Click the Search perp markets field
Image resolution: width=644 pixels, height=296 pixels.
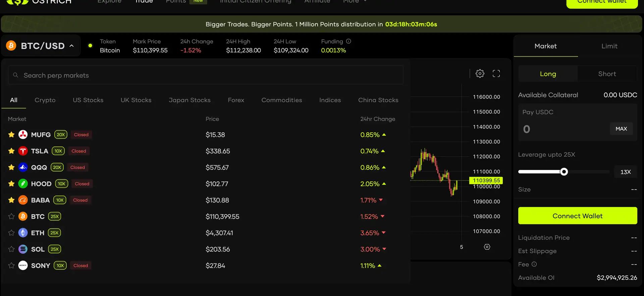[x=206, y=75]
